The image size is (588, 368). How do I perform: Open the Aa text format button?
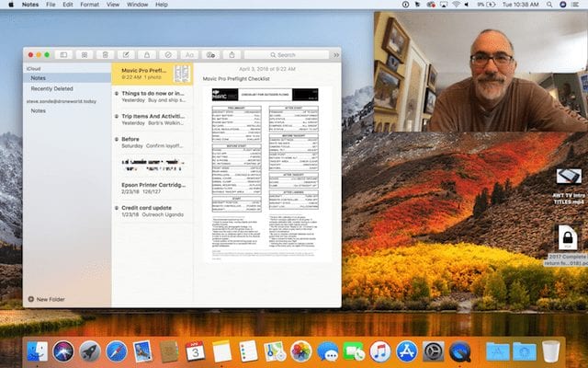coord(190,55)
